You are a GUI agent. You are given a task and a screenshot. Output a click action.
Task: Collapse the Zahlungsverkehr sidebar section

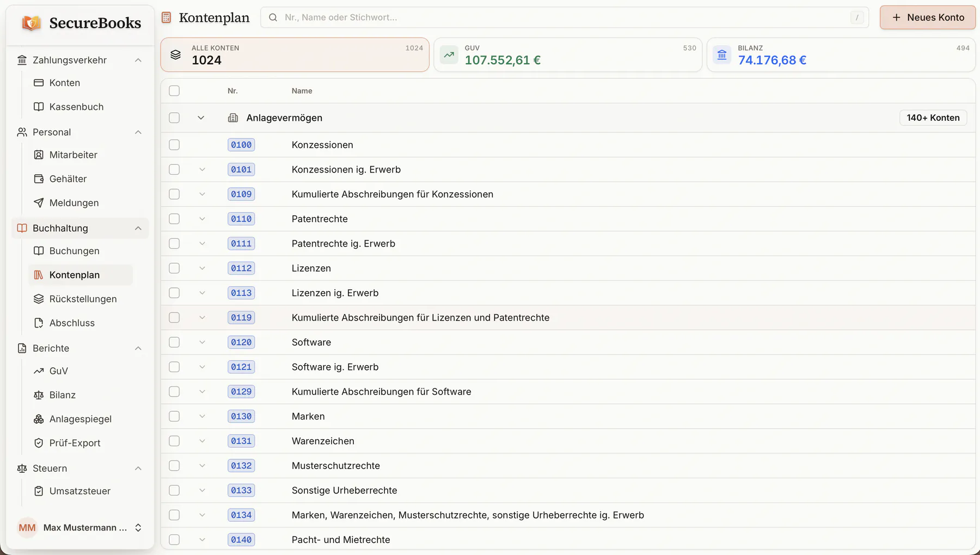(138, 60)
